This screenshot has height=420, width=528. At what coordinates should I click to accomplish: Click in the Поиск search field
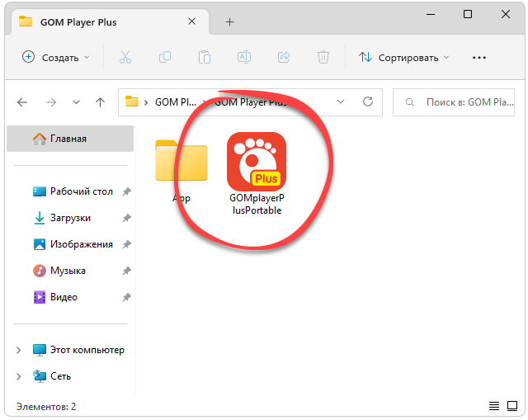[454, 102]
